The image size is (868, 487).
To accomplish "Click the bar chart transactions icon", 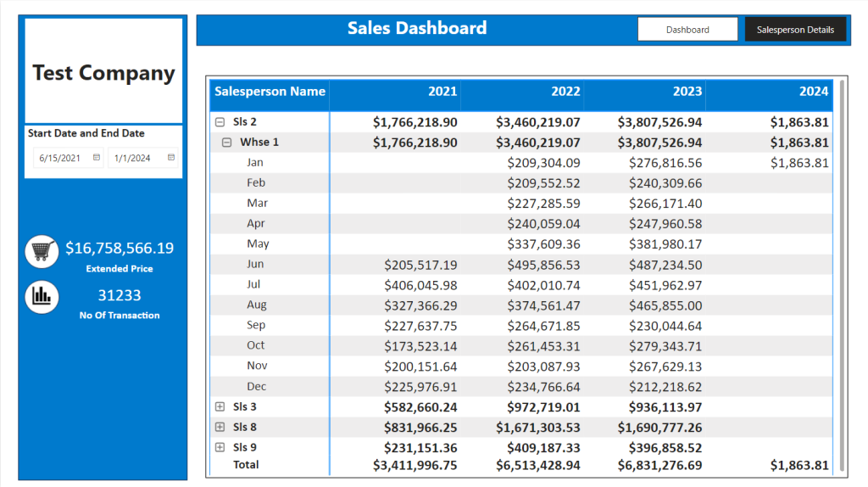I will [42, 296].
